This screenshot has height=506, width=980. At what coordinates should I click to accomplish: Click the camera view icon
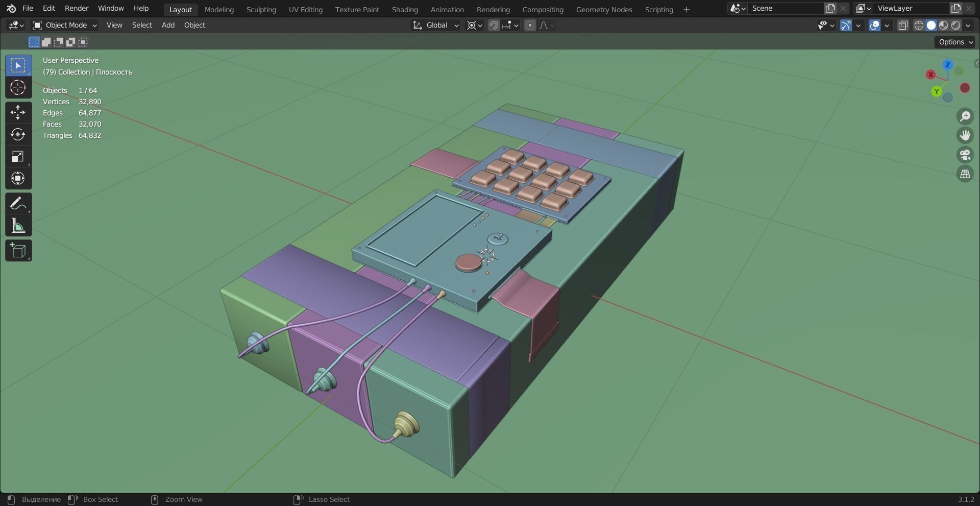tap(965, 155)
